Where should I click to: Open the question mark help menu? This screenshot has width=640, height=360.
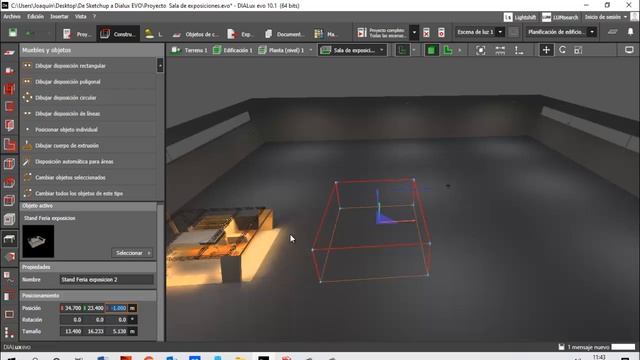[x=94, y=16]
